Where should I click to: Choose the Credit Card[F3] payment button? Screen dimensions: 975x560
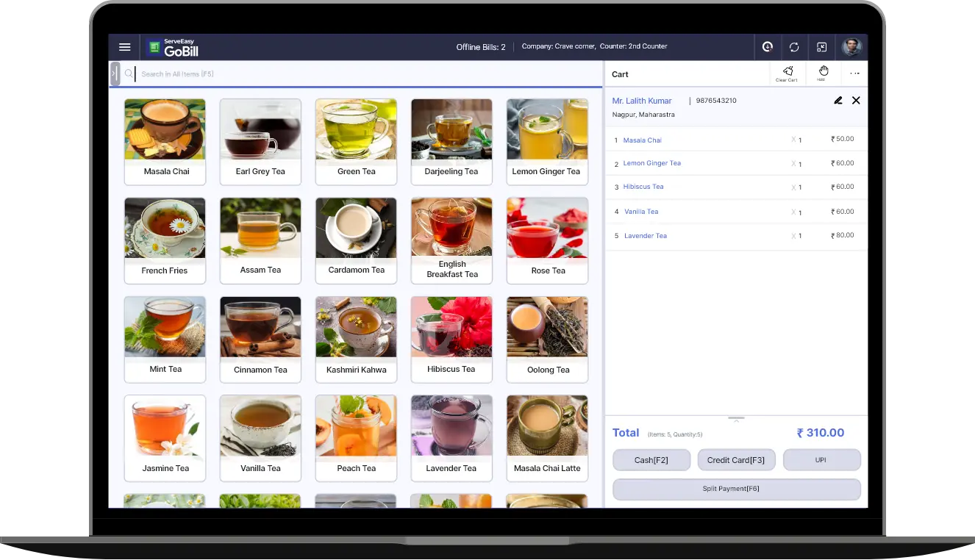point(735,460)
